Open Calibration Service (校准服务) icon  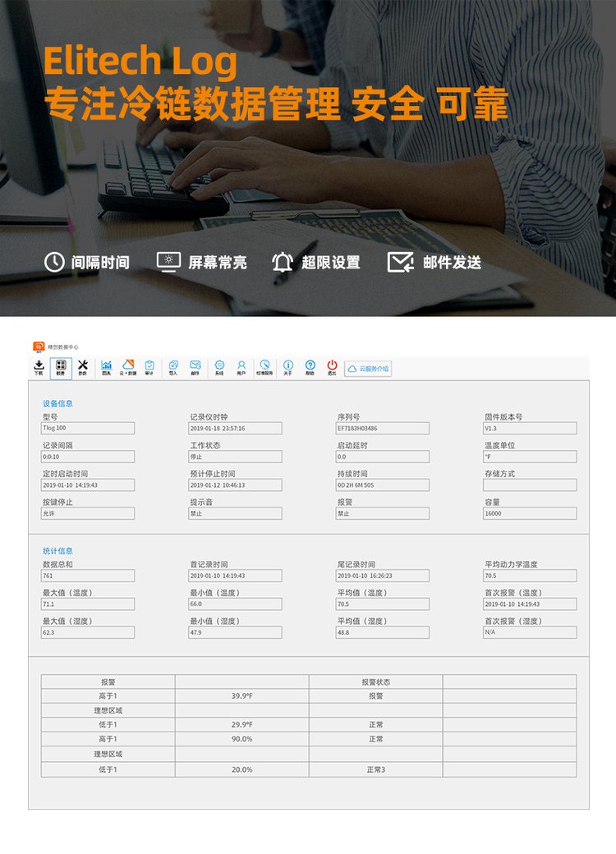[264, 368]
